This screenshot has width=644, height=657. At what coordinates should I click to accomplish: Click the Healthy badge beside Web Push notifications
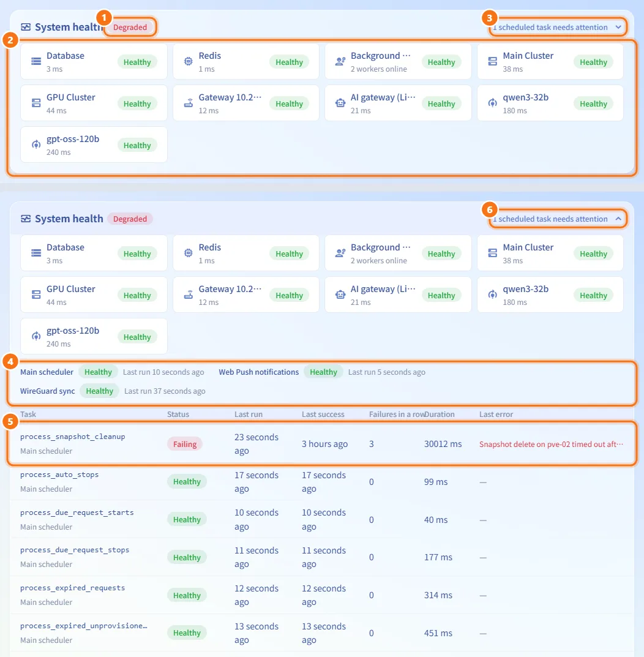click(x=323, y=372)
